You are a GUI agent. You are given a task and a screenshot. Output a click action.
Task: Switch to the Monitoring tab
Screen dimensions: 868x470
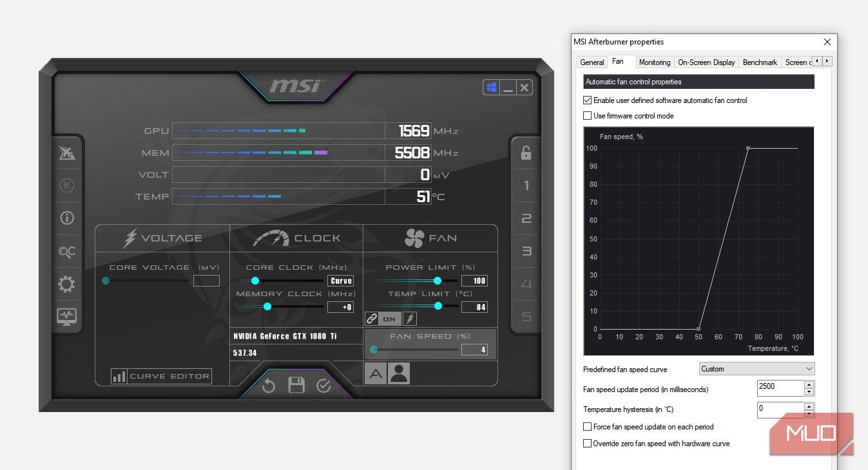[654, 62]
